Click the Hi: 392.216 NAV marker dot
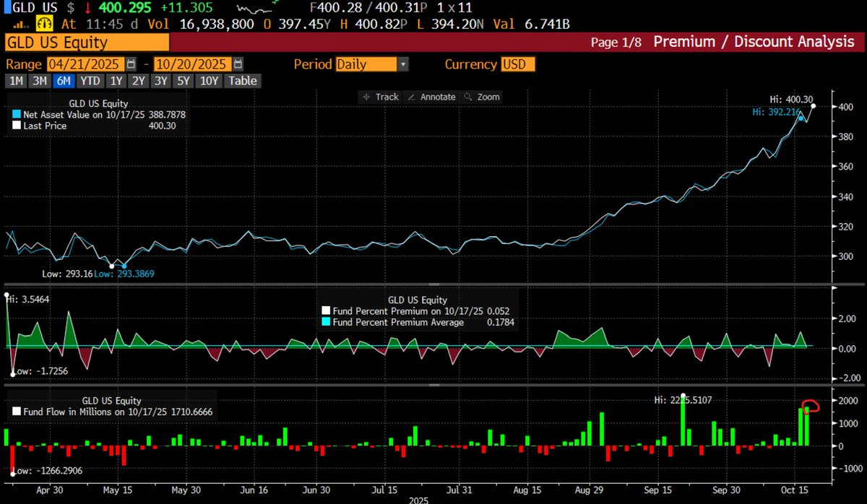 pyautogui.click(x=801, y=118)
